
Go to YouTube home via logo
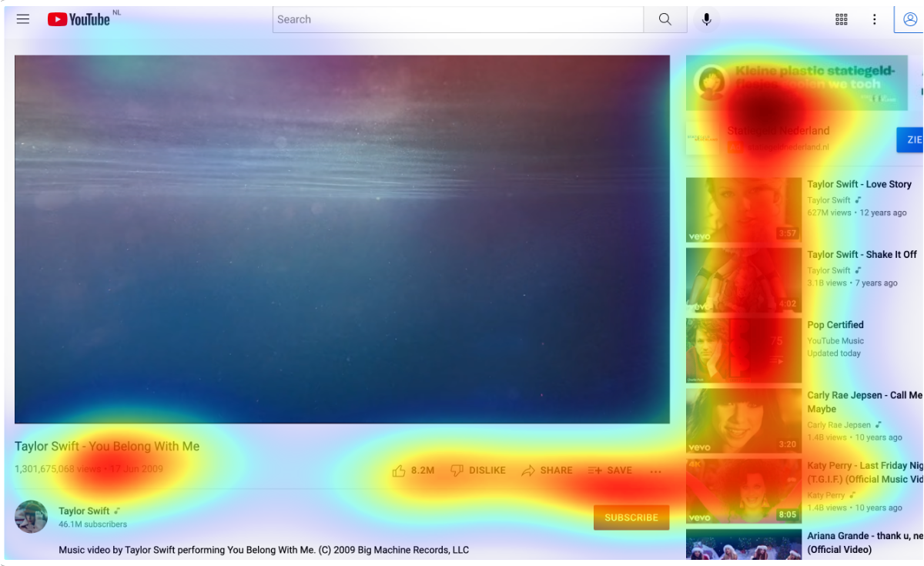(x=79, y=19)
